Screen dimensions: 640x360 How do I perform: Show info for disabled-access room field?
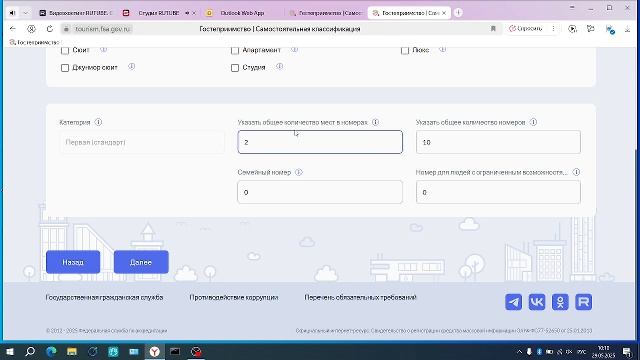pyautogui.click(x=576, y=172)
